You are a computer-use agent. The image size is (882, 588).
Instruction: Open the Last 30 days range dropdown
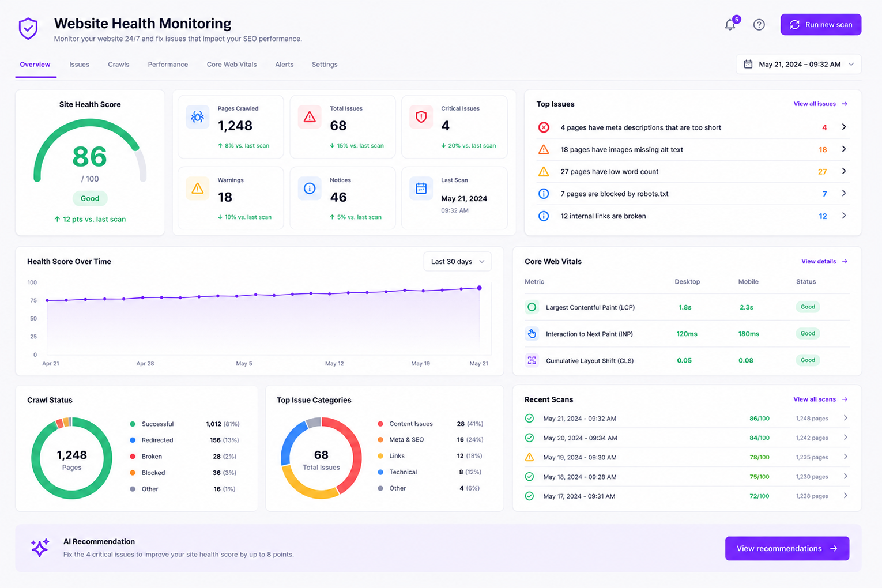(457, 262)
